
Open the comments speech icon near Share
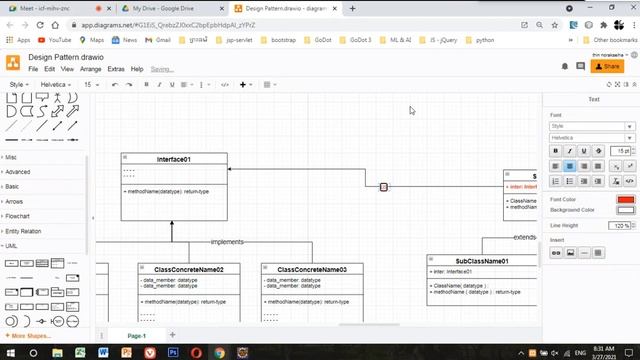point(580,66)
